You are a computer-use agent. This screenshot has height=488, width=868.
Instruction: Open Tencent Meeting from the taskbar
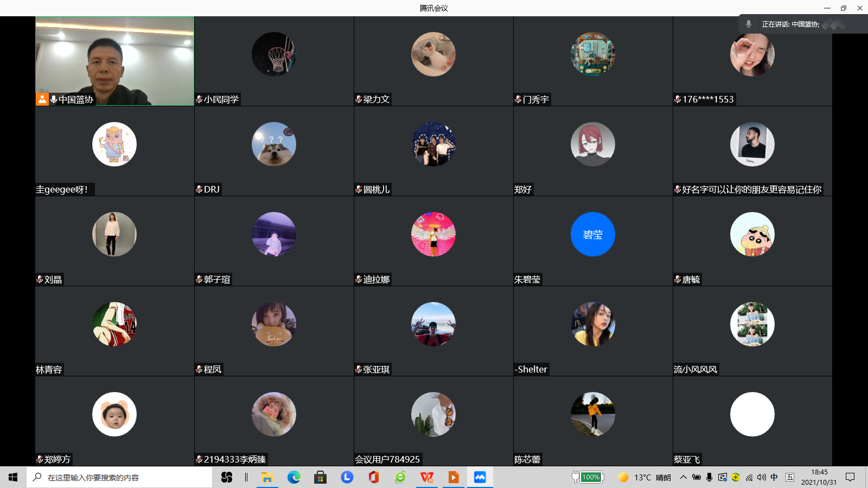(x=480, y=477)
